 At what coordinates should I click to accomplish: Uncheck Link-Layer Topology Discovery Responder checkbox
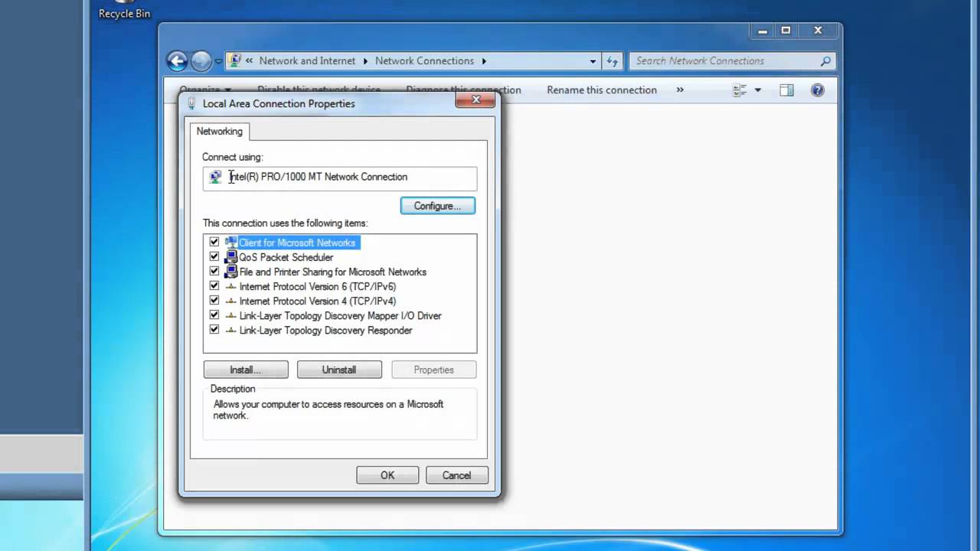point(214,329)
